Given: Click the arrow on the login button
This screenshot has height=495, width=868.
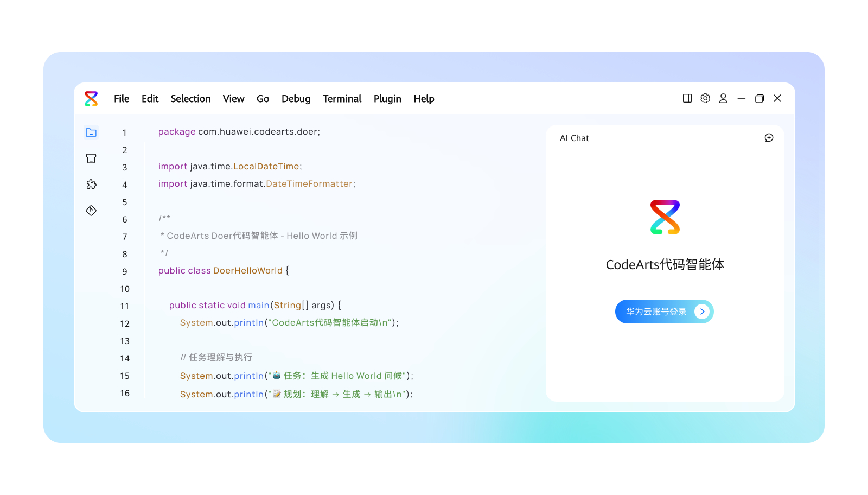Looking at the screenshot, I should (x=702, y=312).
